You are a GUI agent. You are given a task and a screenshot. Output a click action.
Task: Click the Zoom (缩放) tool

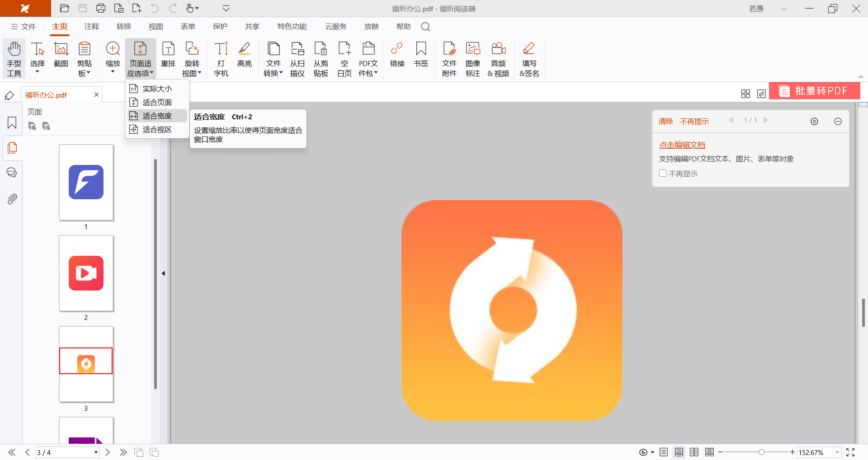[113, 59]
